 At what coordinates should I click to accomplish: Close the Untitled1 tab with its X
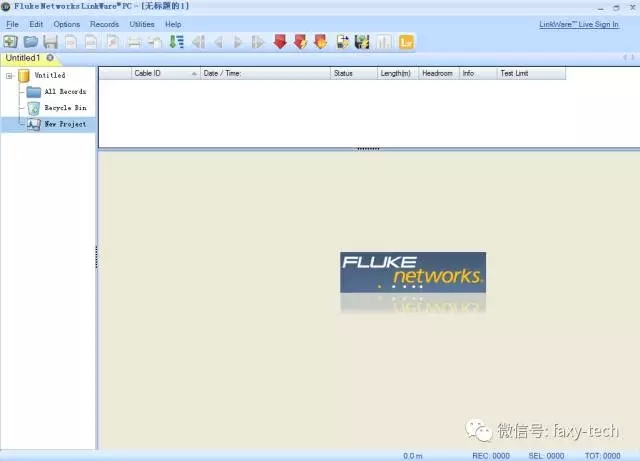50,58
